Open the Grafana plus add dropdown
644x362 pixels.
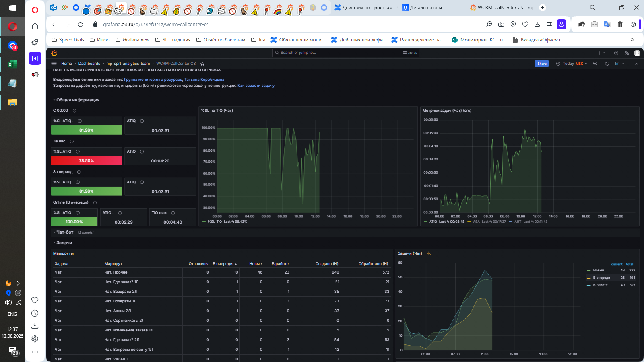(x=601, y=53)
